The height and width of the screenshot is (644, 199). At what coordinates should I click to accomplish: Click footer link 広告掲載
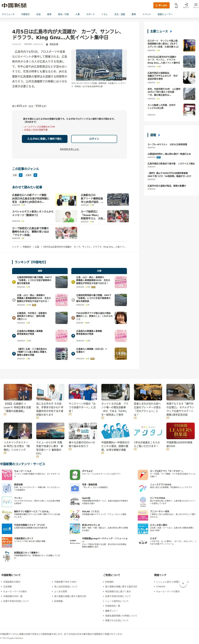[8, 587]
